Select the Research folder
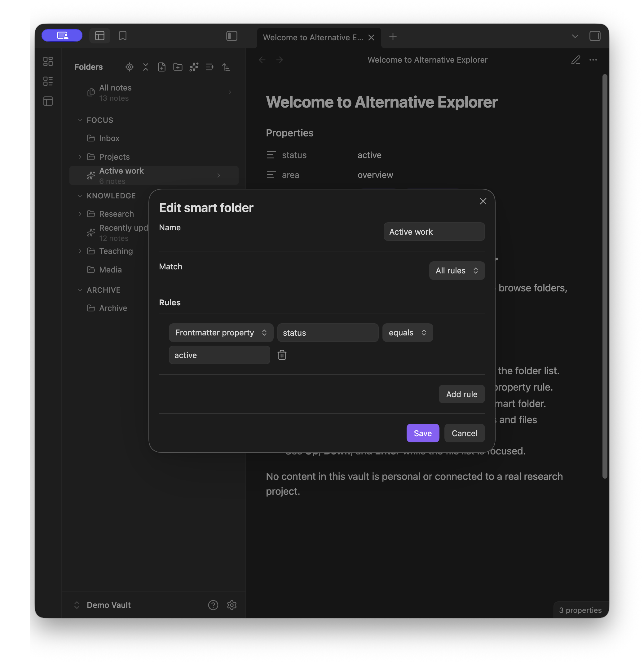This screenshot has height=664, width=644. click(116, 214)
